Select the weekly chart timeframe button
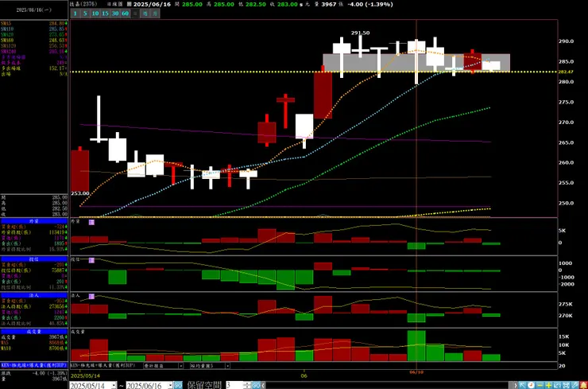The image size is (588, 389). coord(145,14)
